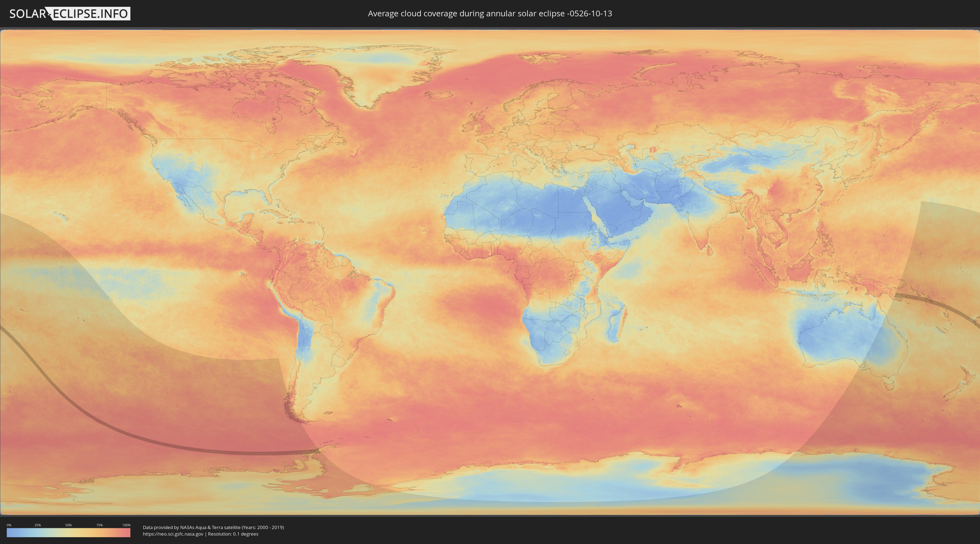Click the neo.sci.gsfc.nasa.gov URL text
The width and height of the screenshot is (980, 544).
[x=173, y=534]
